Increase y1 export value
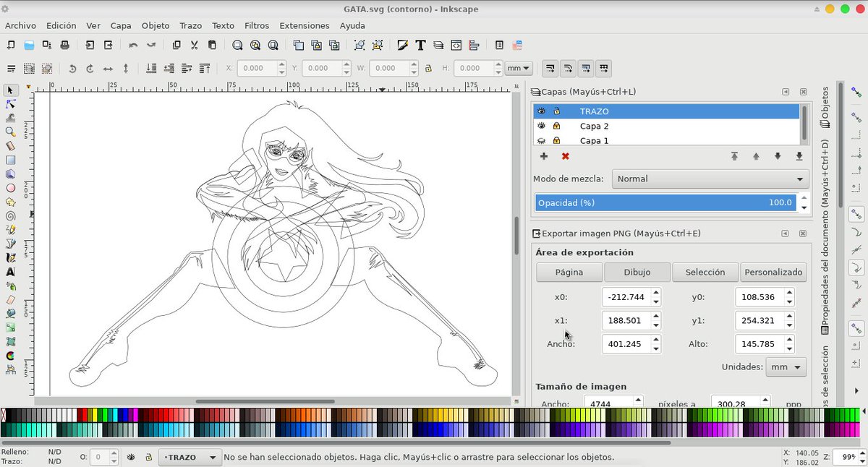The height and width of the screenshot is (467, 868). click(x=789, y=316)
